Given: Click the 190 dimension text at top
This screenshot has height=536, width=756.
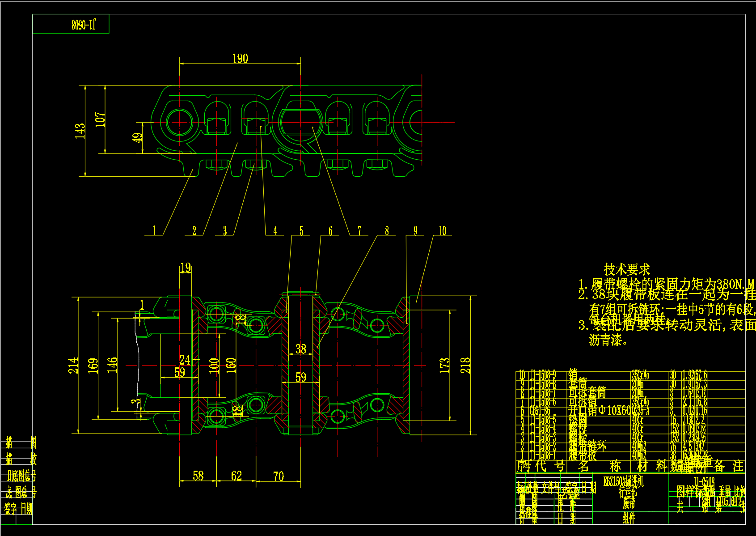Looking at the screenshot, I should point(240,59).
